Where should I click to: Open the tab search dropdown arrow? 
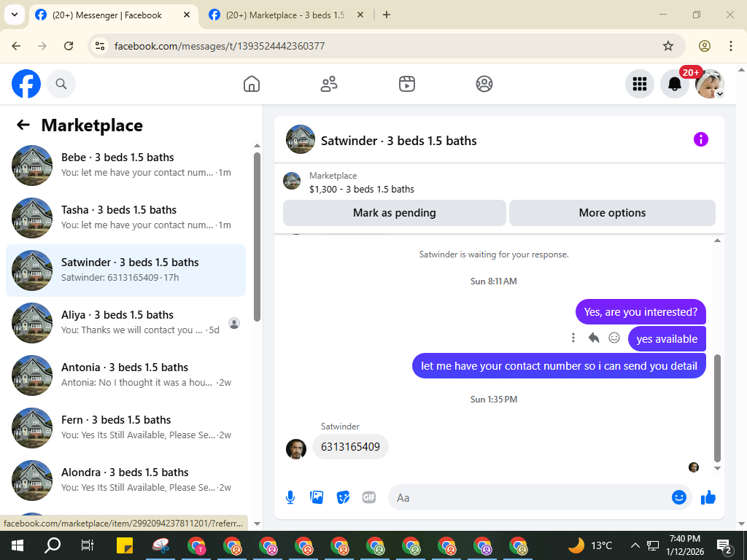click(x=15, y=15)
